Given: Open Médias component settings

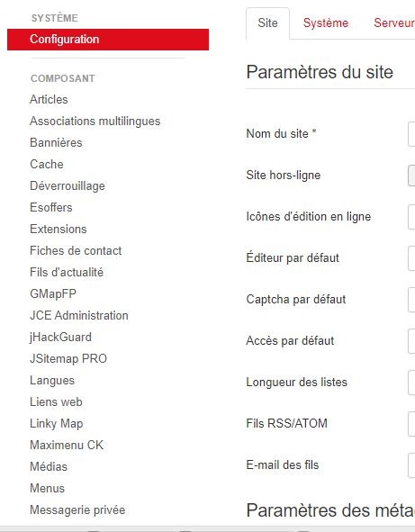Looking at the screenshot, I should pos(49,467).
